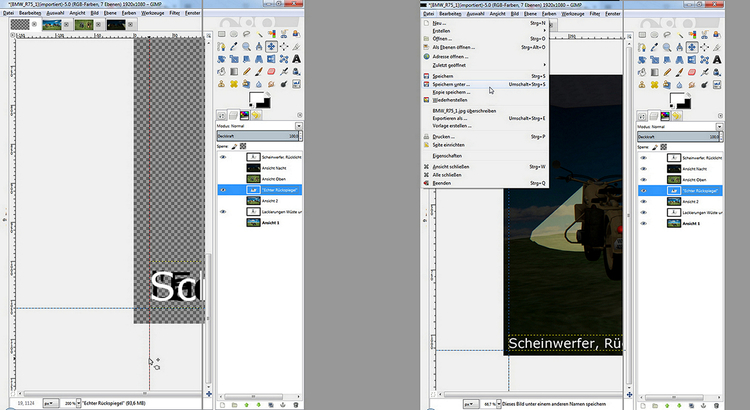Click 'Exportieren als...' in Datei menu
The image size is (750, 410).
click(485, 118)
